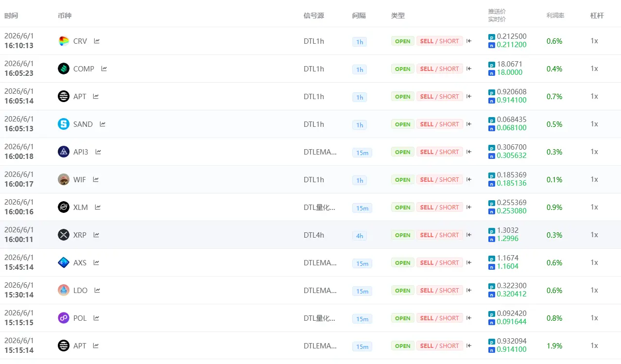This screenshot has width=621, height=364.
Task: Click the push price 0.932094
Action: coord(512,341)
